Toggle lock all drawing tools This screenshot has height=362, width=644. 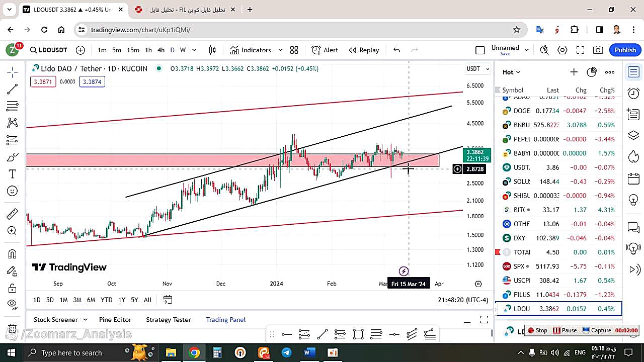coord(13,288)
